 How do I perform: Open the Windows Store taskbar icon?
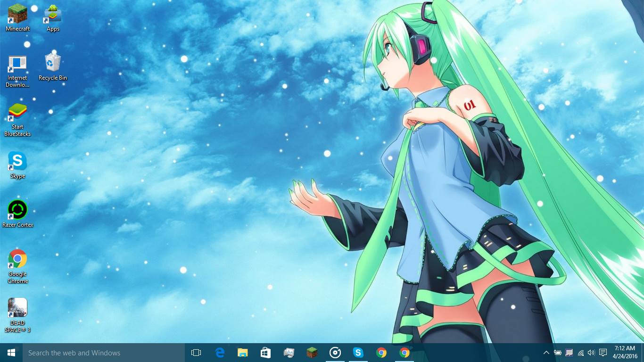[x=266, y=353]
